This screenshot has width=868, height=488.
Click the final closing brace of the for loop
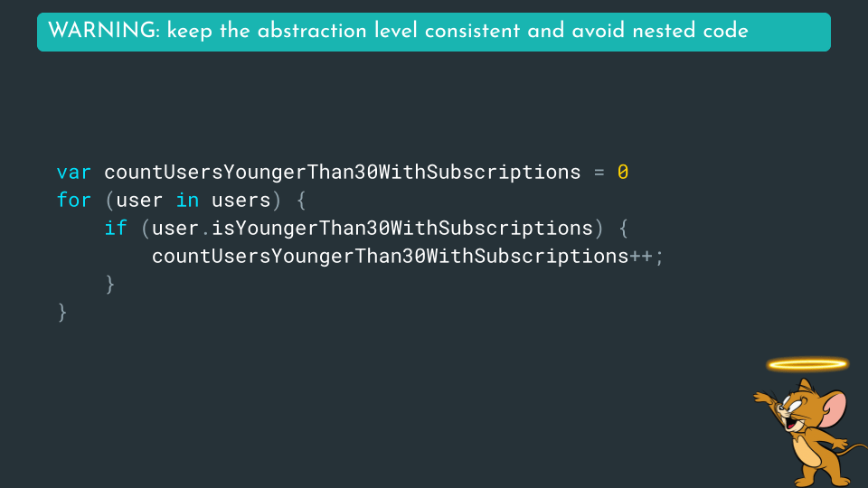[62, 312]
